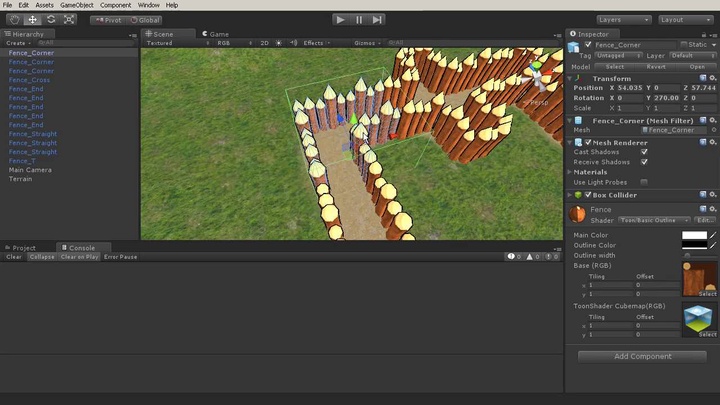The height and width of the screenshot is (405, 720).
Task: Toggle the Static checkbox
Action: (x=684, y=44)
